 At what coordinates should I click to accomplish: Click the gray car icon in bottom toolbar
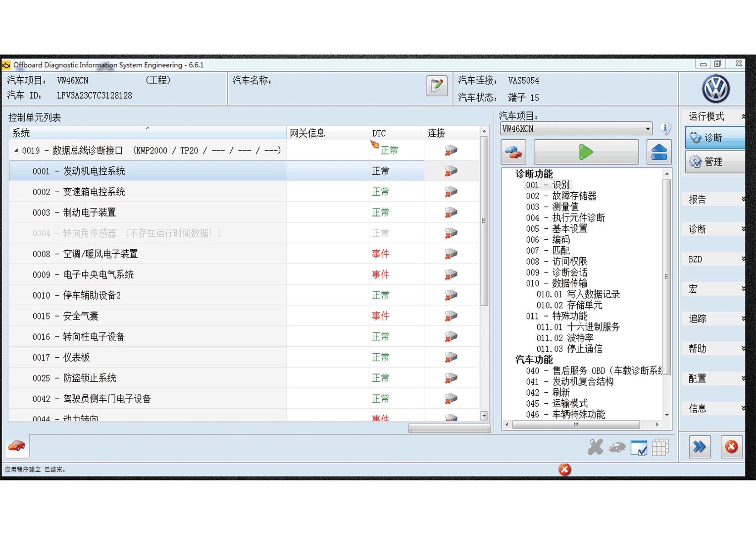(617, 447)
